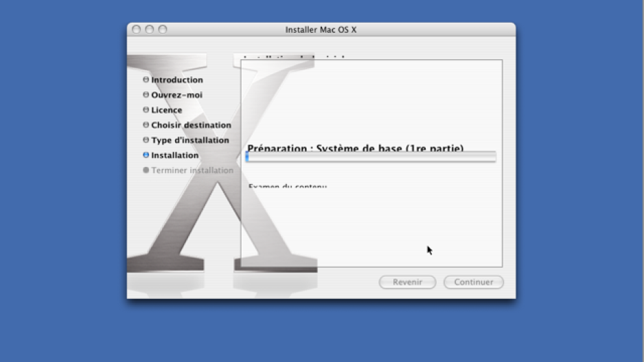Click the bullet icon beside Introduction

point(146,80)
